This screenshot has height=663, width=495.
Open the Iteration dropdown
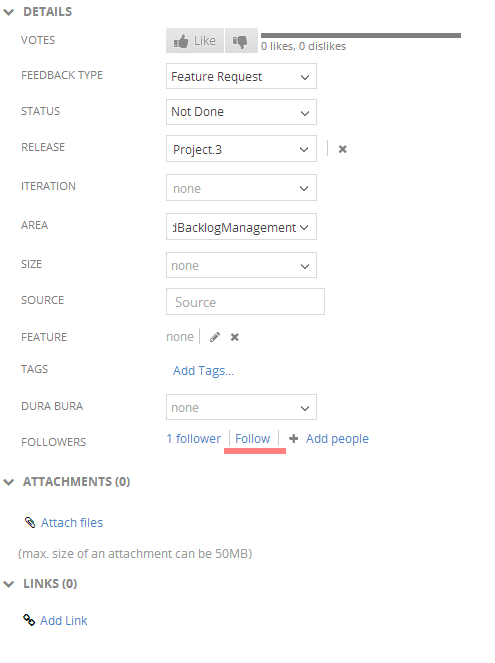(241, 187)
